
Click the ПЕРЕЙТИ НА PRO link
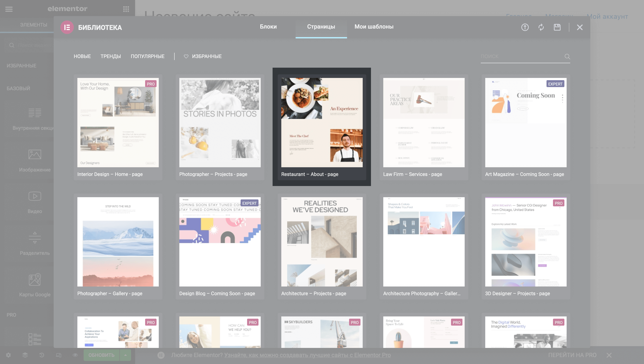[572, 355]
